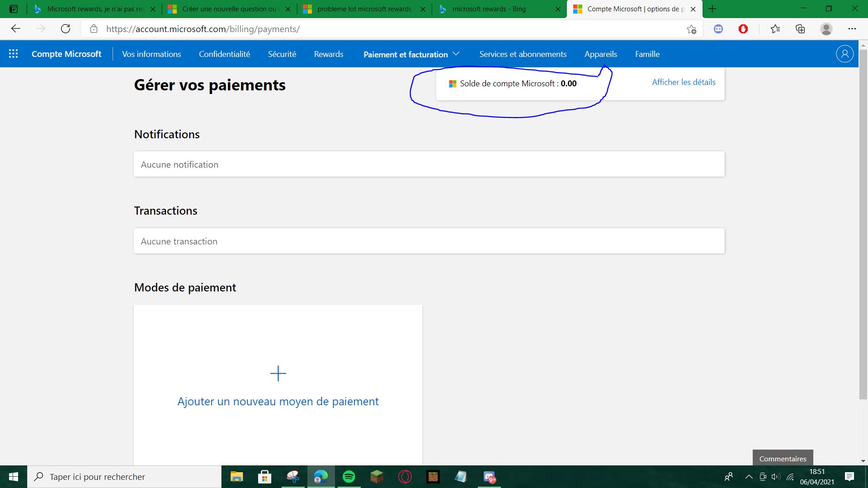Open the Microsoft app launcher grid

coord(13,54)
